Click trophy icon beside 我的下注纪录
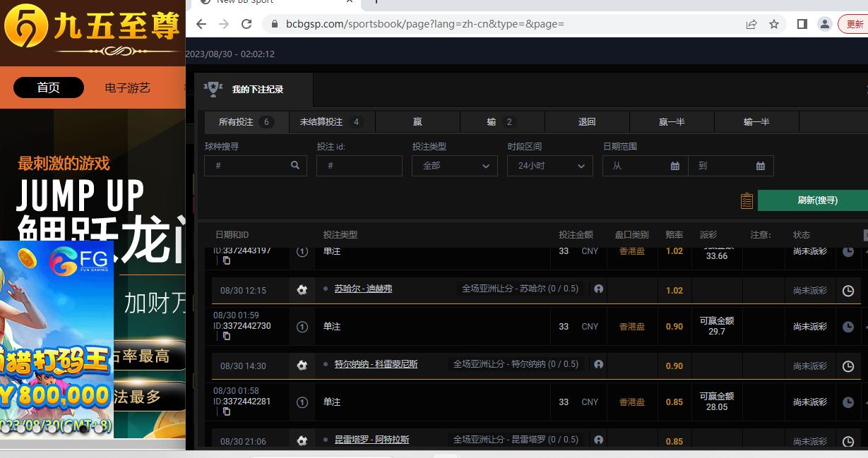868x458 pixels. point(213,89)
